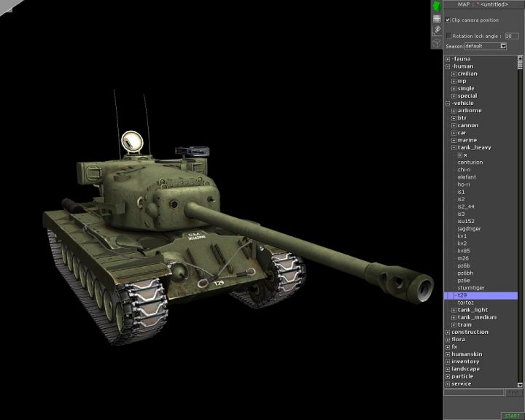525x420 pixels.
Task: Click the Find button
Action: 513,392
